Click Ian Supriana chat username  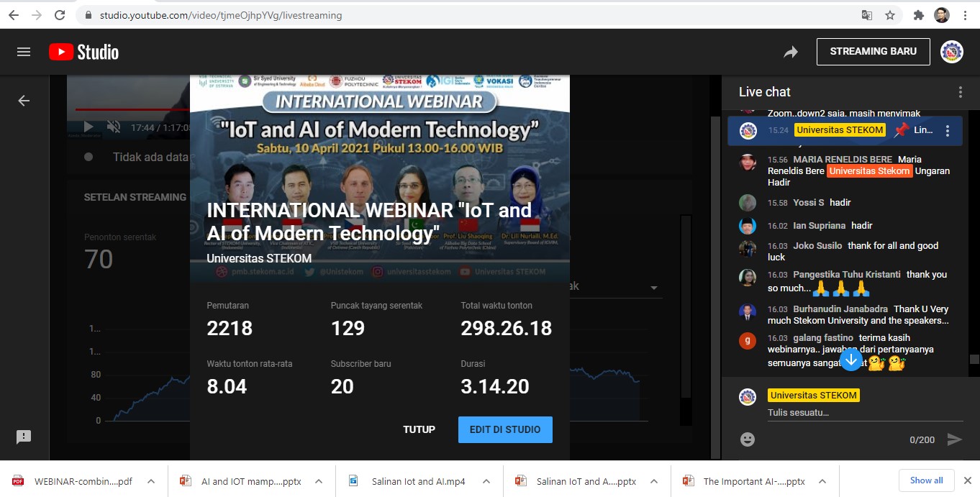tap(819, 226)
